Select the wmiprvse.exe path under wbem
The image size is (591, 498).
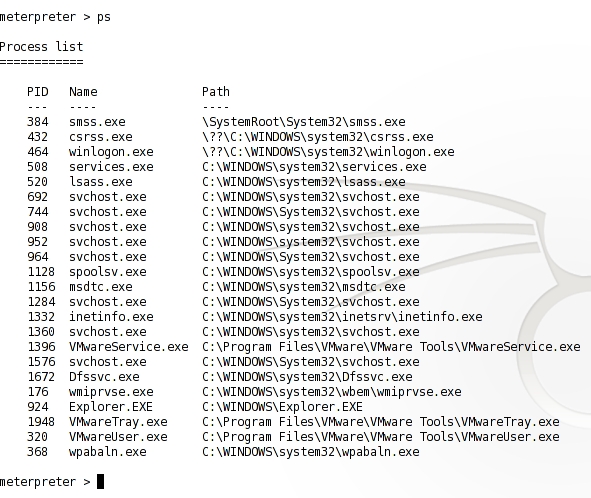pos(332,392)
